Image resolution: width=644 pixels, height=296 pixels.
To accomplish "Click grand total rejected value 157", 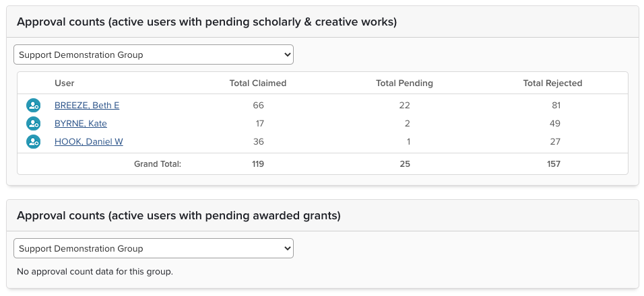I will (553, 164).
